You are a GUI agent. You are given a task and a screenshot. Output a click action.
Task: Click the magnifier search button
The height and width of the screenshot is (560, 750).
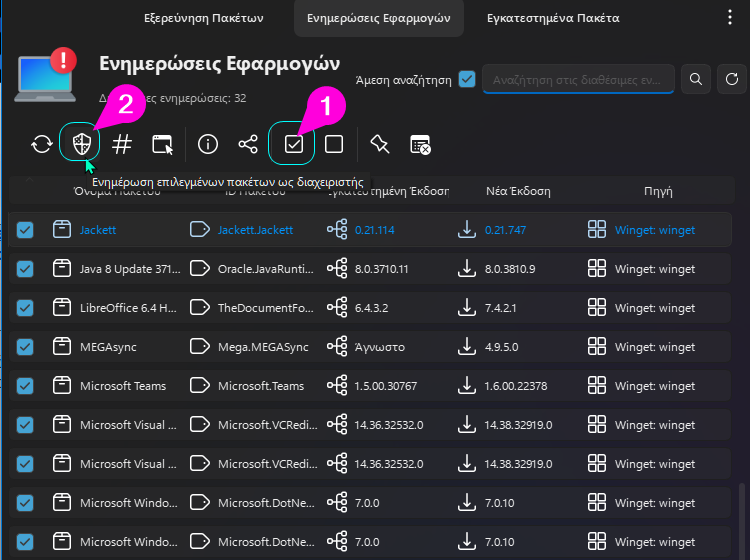coord(696,79)
